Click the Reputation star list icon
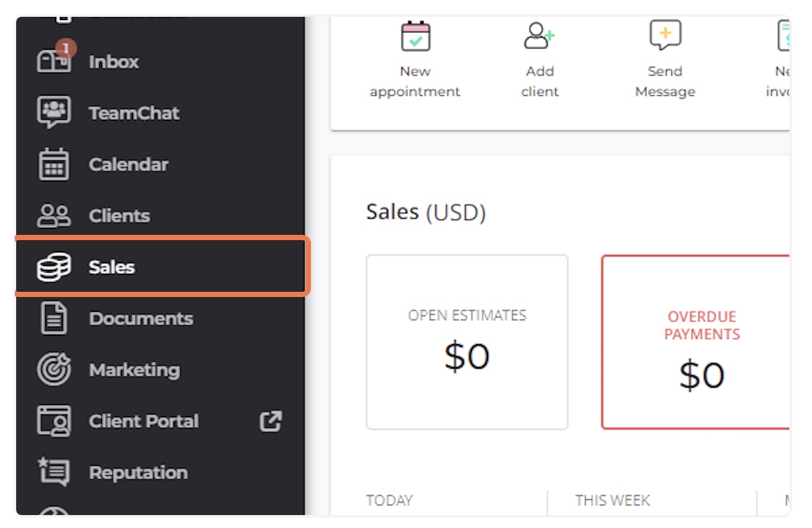The width and height of the screenshot is (812, 528). (x=54, y=472)
